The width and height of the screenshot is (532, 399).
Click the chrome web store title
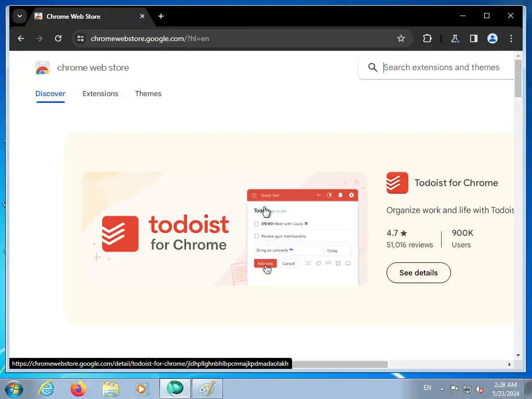point(93,68)
